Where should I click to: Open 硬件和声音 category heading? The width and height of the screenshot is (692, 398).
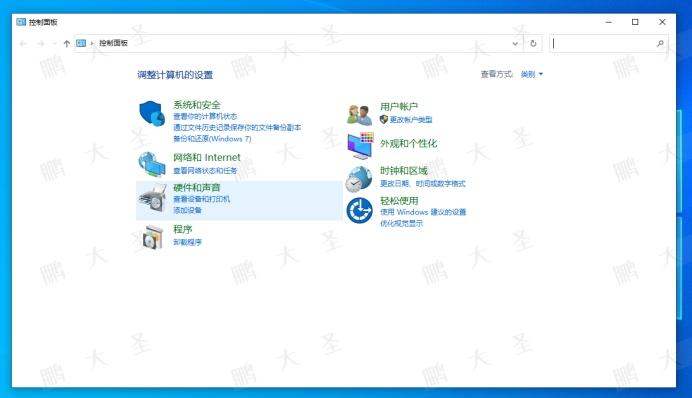pos(197,188)
